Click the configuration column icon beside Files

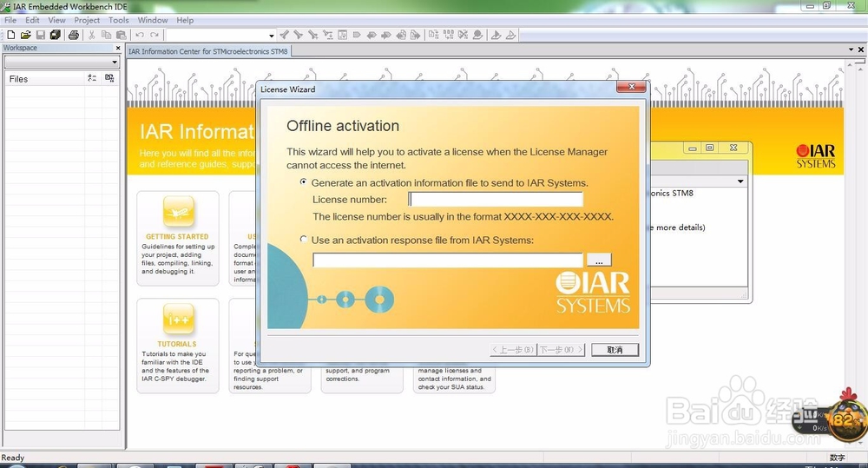pyautogui.click(x=92, y=79)
